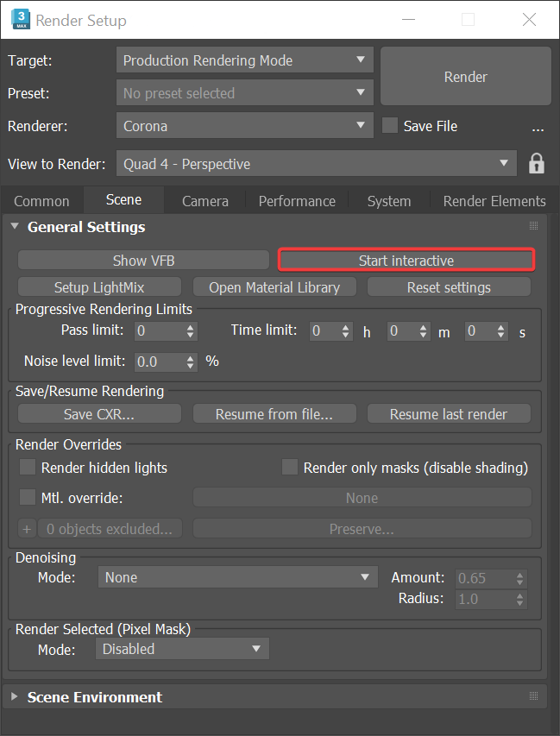Enable the Save File checkbox

[390, 125]
